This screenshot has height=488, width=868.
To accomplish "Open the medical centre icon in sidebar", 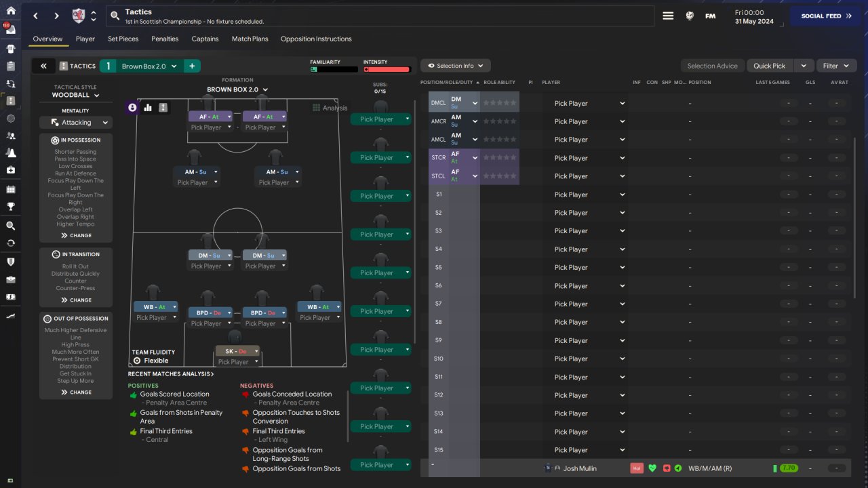I will 10,169.
